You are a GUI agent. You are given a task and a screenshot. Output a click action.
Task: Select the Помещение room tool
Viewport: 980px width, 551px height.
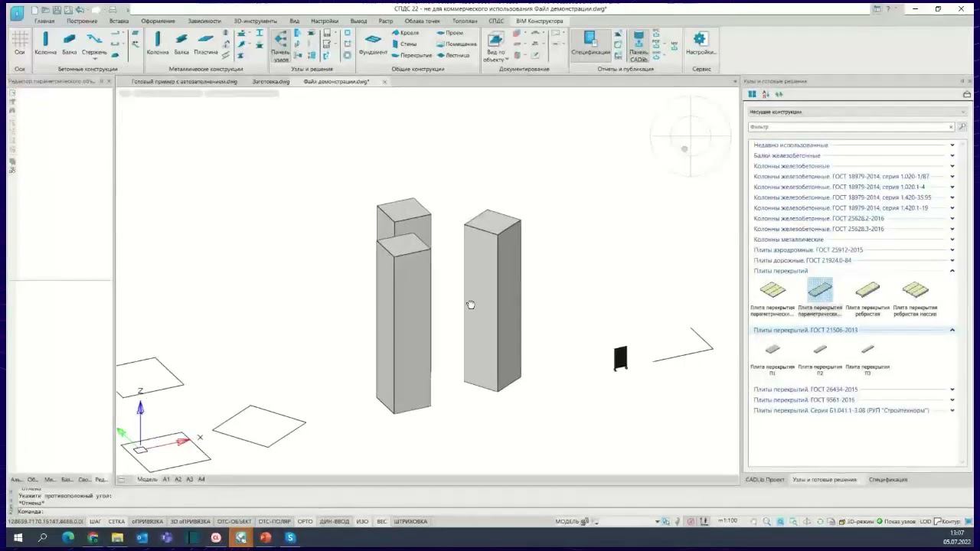click(457, 44)
